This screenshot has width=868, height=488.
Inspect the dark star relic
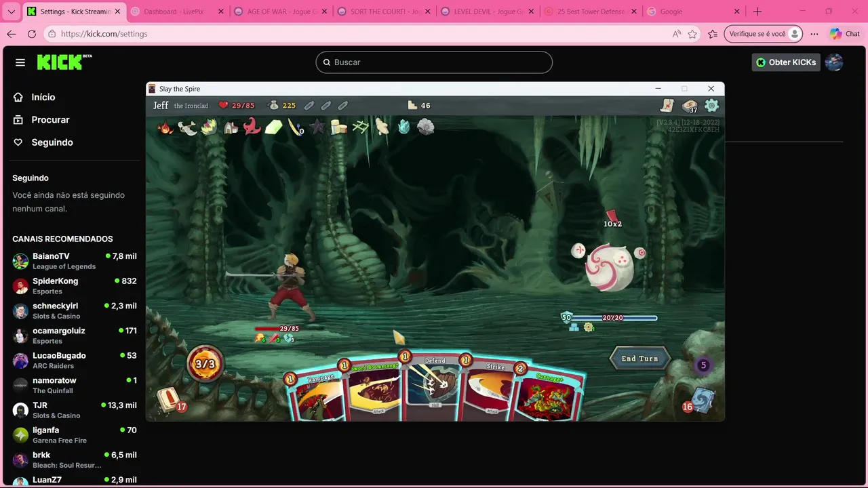317,127
